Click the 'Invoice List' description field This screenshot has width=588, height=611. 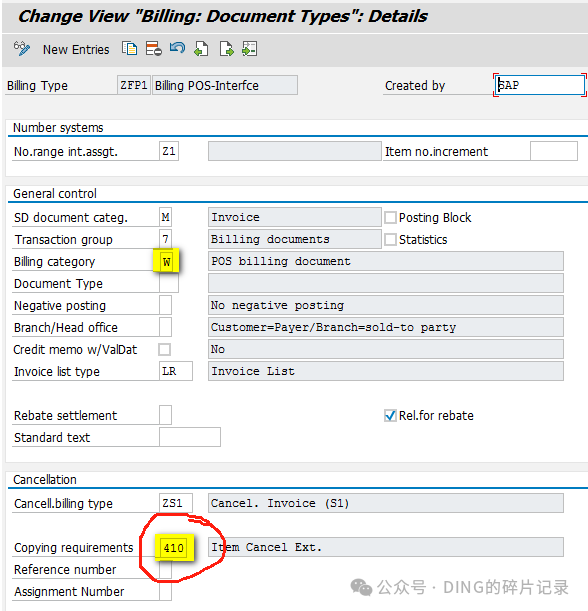(386, 371)
